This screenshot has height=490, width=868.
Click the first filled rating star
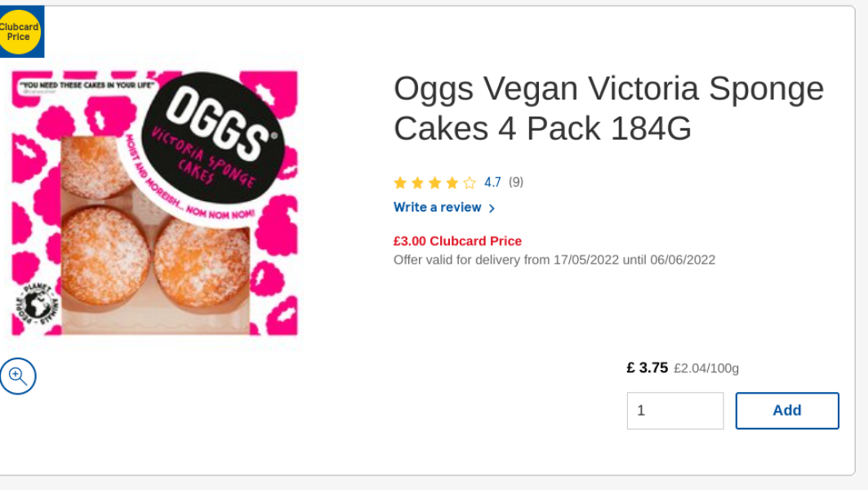coord(398,183)
